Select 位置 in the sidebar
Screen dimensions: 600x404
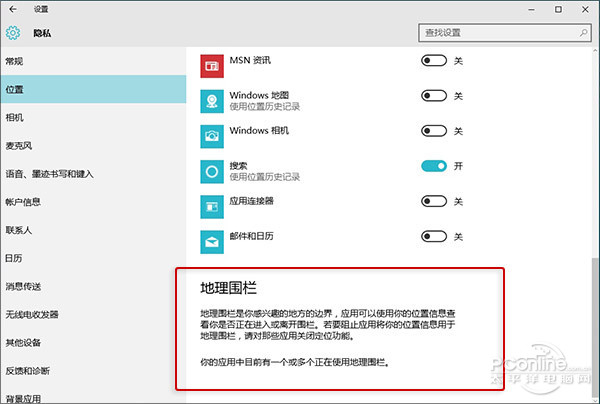tap(93, 89)
